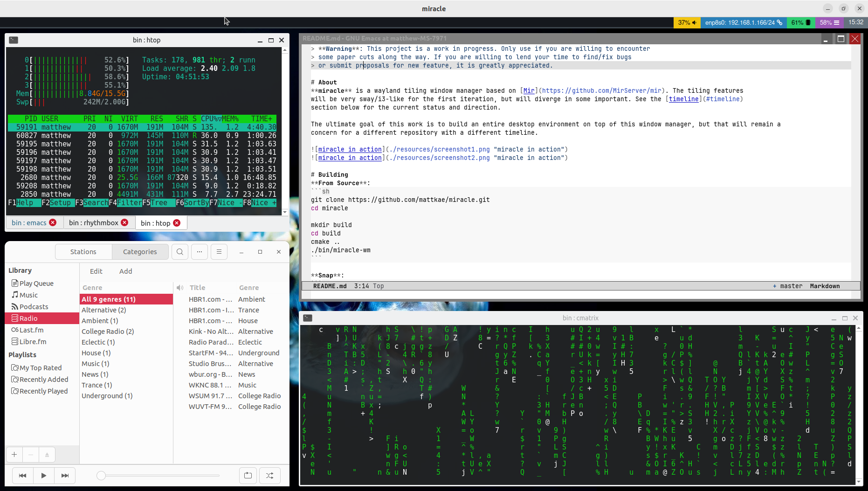Click the 61% battery indicator in top bar

[x=801, y=22]
